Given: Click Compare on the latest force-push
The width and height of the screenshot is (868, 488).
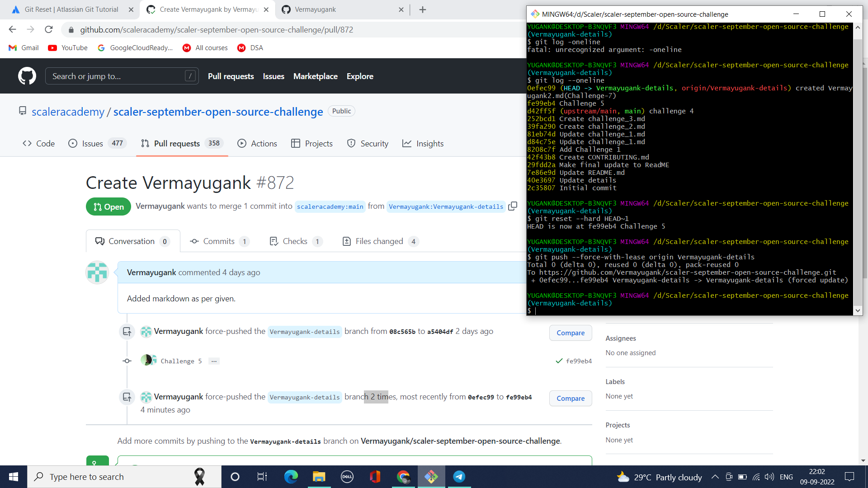Looking at the screenshot, I should pos(570,398).
